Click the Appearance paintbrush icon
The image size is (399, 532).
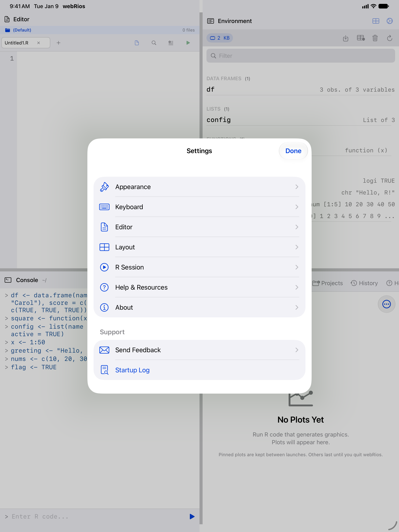[x=104, y=187]
